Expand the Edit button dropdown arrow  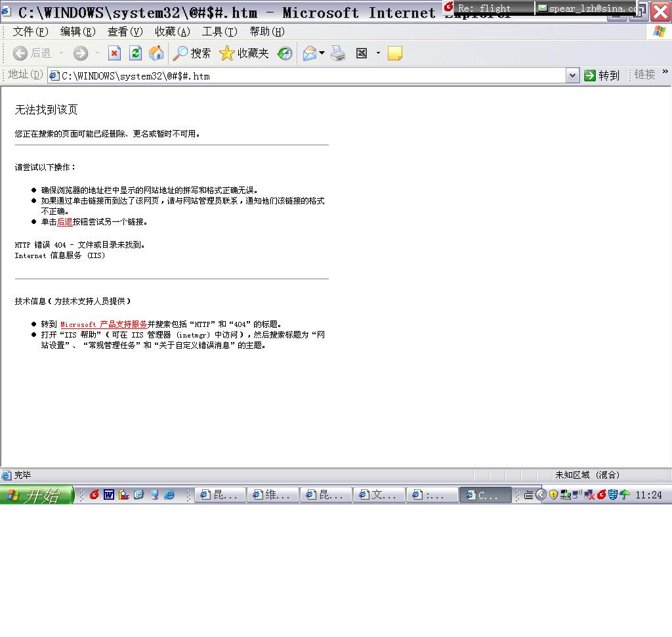(x=378, y=53)
